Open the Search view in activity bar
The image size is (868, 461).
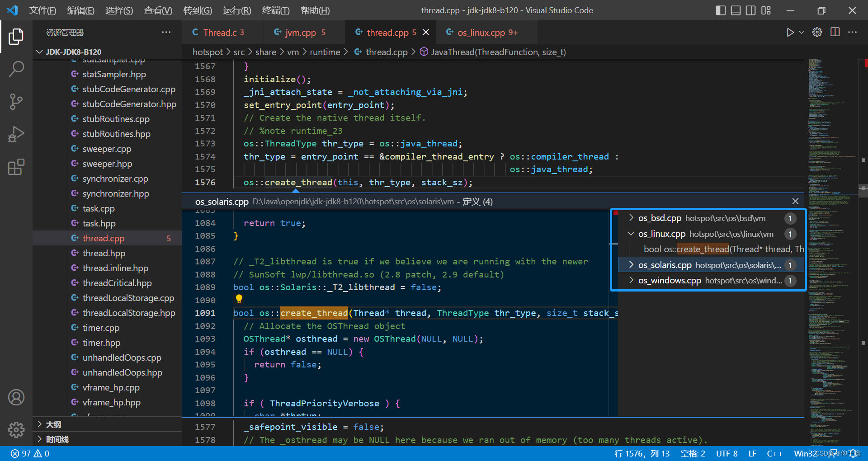(16, 69)
